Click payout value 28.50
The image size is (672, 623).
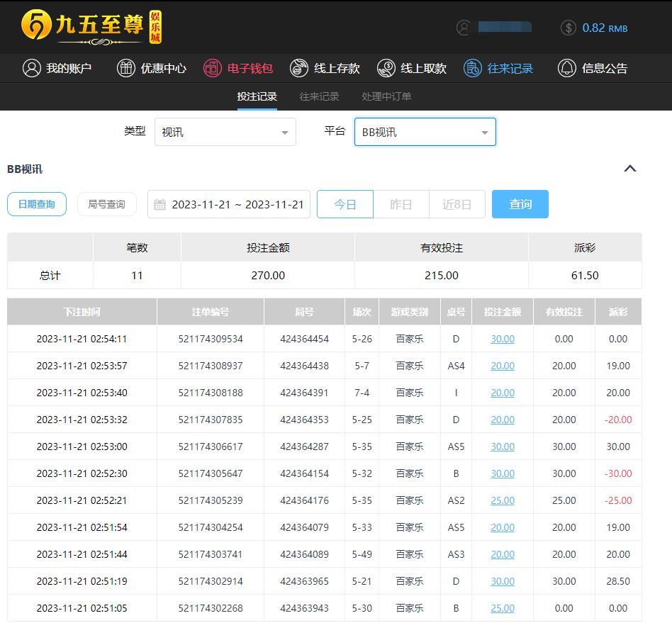(x=618, y=581)
